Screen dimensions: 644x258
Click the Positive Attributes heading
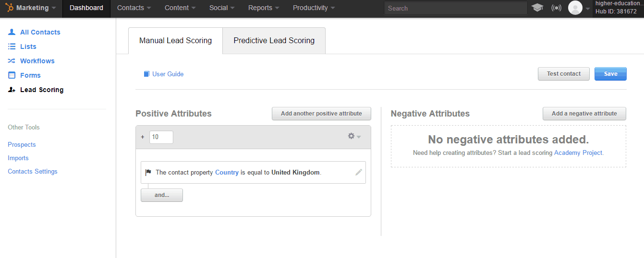pos(173,114)
